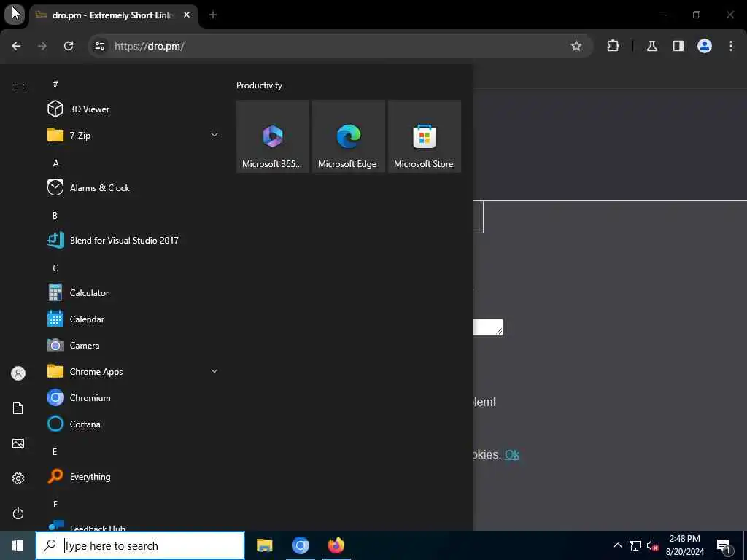Open Feedback Hub app
Image resolution: width=747 pixels, height=560 pixels.
click(x=133, y=526)
